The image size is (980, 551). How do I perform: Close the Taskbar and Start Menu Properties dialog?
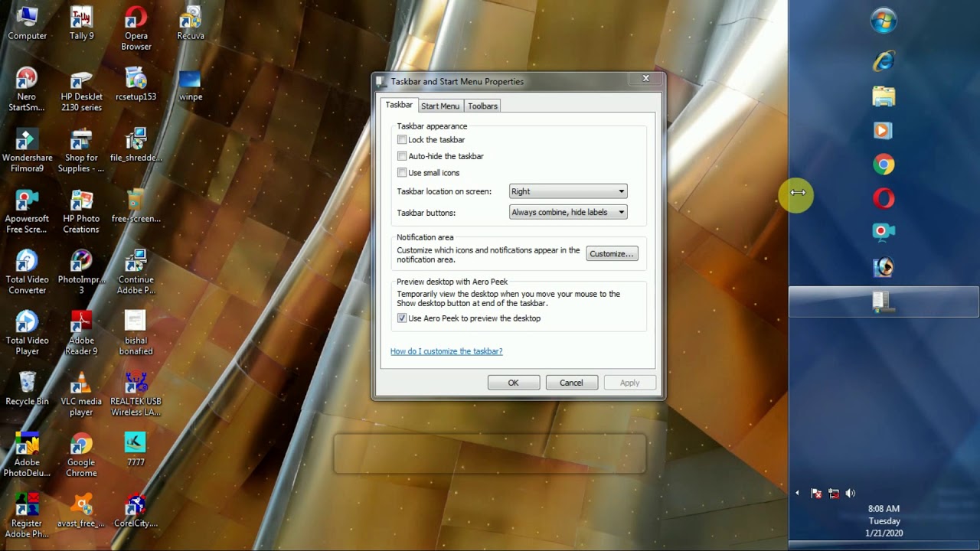point(645,79)
